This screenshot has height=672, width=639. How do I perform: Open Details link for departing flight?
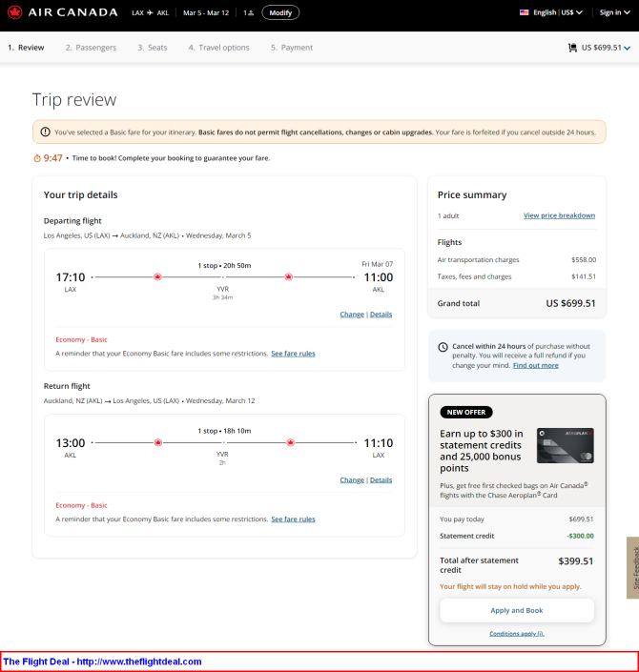coord(381,315)
